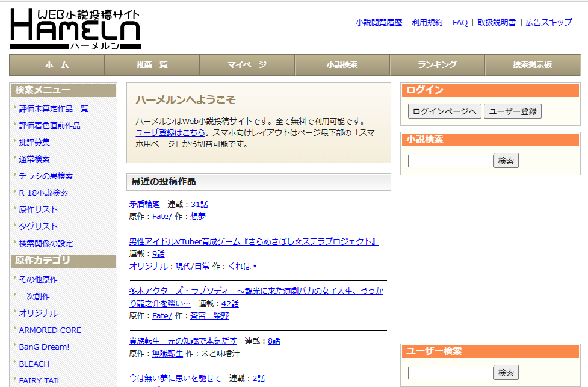Screen dimensions: 588x387
Task: Open the 捜索掲示板 tab
Action: click(532, 65)
